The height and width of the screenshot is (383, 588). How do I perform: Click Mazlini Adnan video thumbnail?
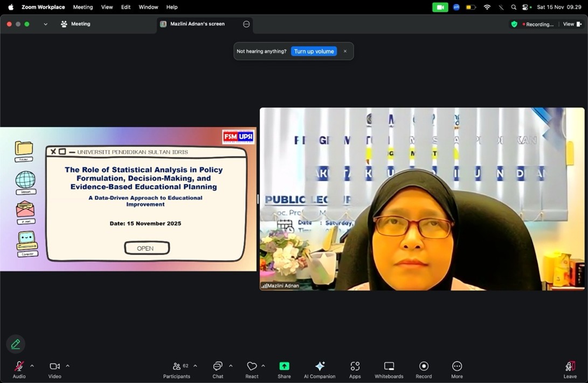422,199
